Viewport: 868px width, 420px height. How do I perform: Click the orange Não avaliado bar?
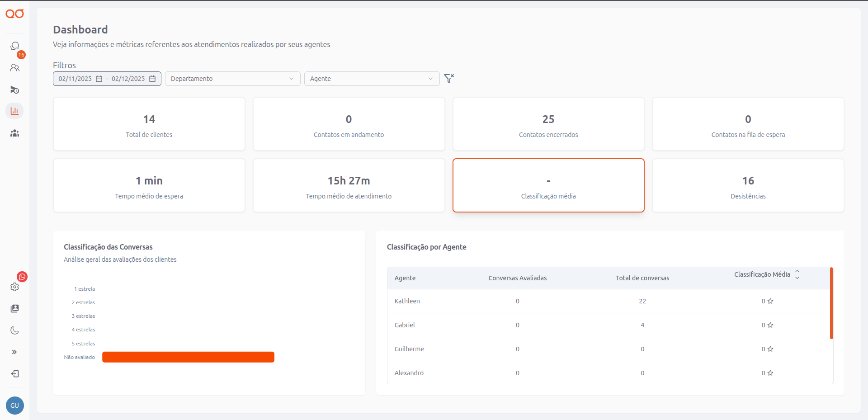tap(188, 357)
